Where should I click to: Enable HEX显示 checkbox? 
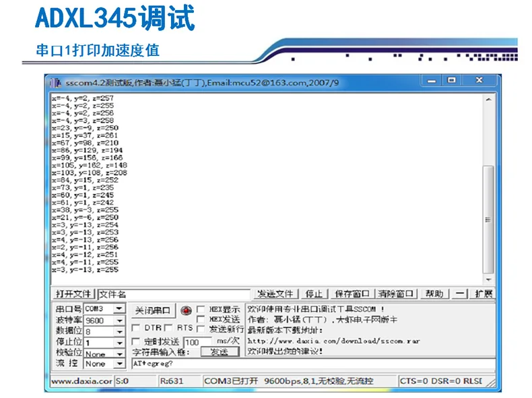[x=201, y=309]
